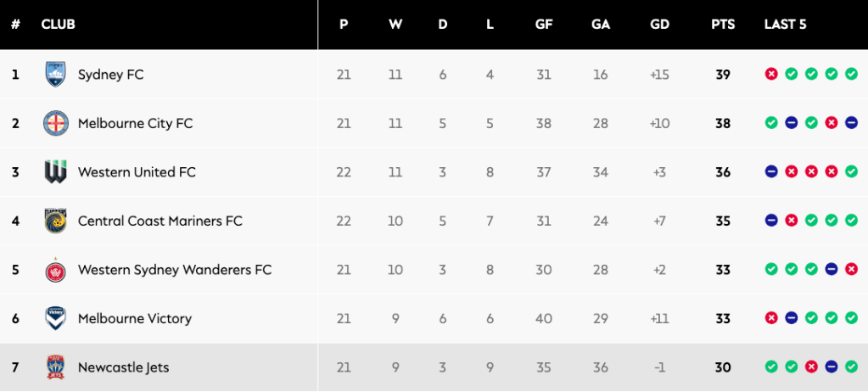Click the Western United FC logo
This screenshot has width=868, height=392.
[x=56, y=172]
